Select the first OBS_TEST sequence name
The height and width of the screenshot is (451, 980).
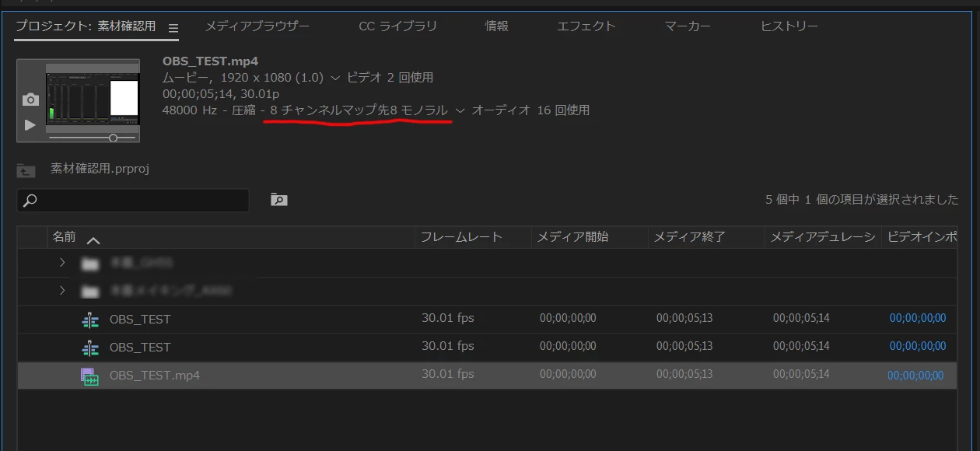(140, 320)
